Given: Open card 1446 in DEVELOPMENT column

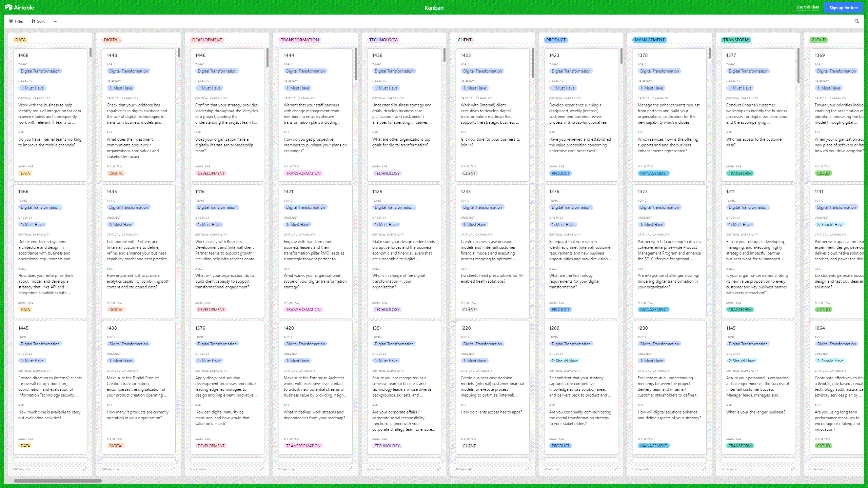Looking at the screenshot, I should [x=227, y=115].
